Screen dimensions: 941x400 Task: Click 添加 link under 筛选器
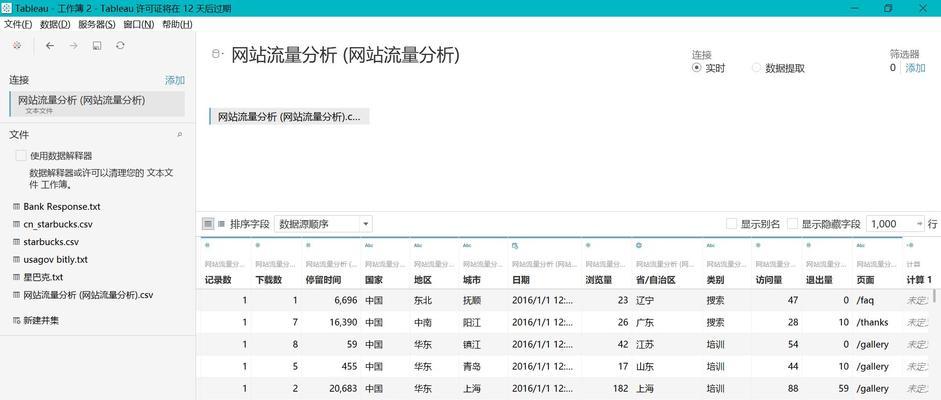(915, 68)
